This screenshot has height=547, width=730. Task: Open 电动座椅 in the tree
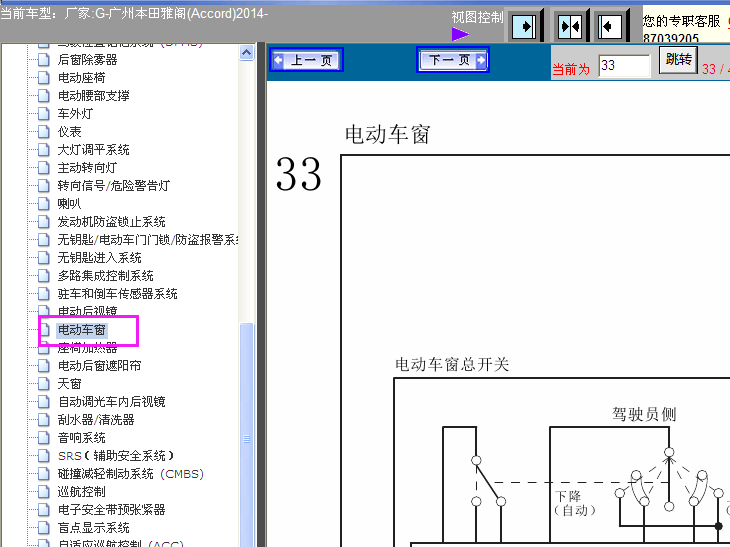[x=81, y=78]
